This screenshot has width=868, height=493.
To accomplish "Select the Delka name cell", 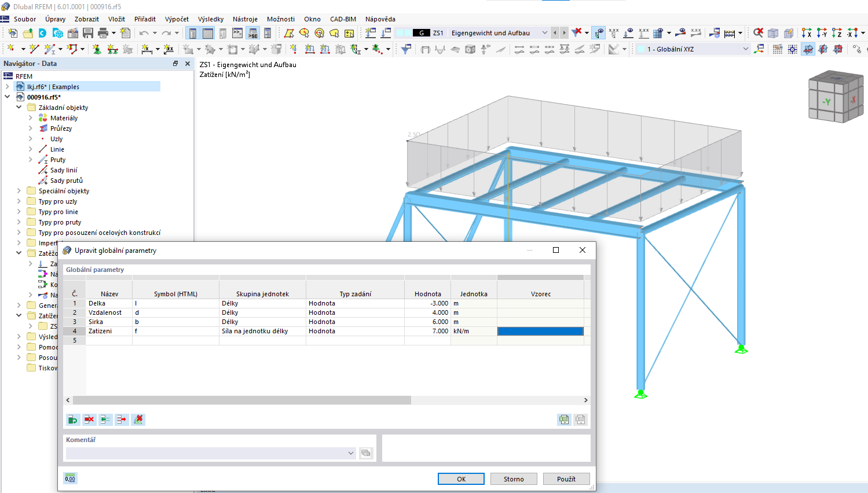I will (x=109, y=303).
